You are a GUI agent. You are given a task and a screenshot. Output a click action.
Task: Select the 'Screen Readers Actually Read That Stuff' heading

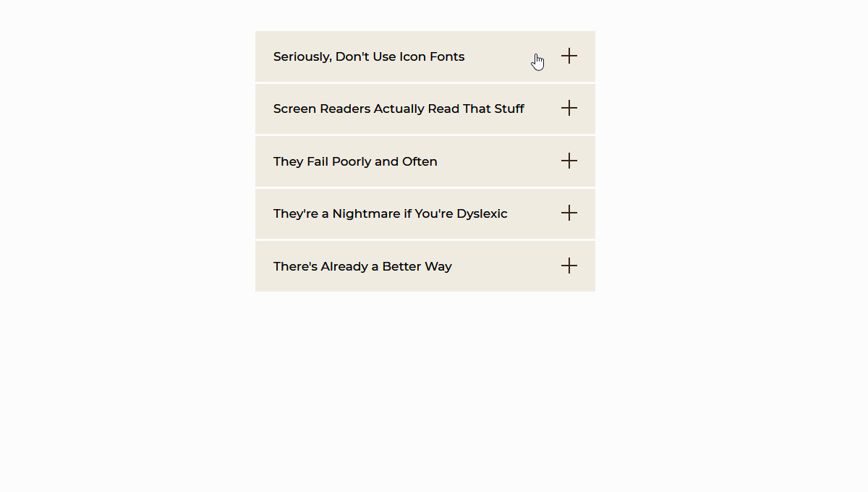pos(399,109)
